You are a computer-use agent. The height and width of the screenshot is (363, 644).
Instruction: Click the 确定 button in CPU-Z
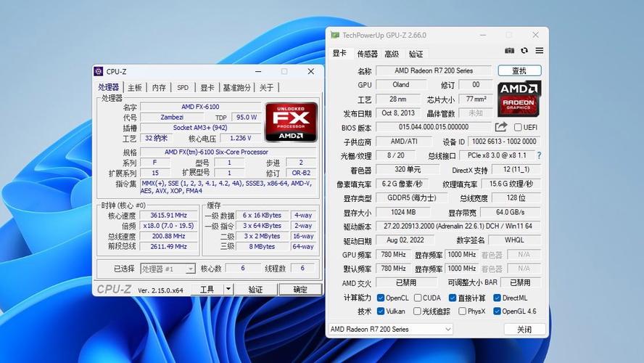click(x=300, y=289)
